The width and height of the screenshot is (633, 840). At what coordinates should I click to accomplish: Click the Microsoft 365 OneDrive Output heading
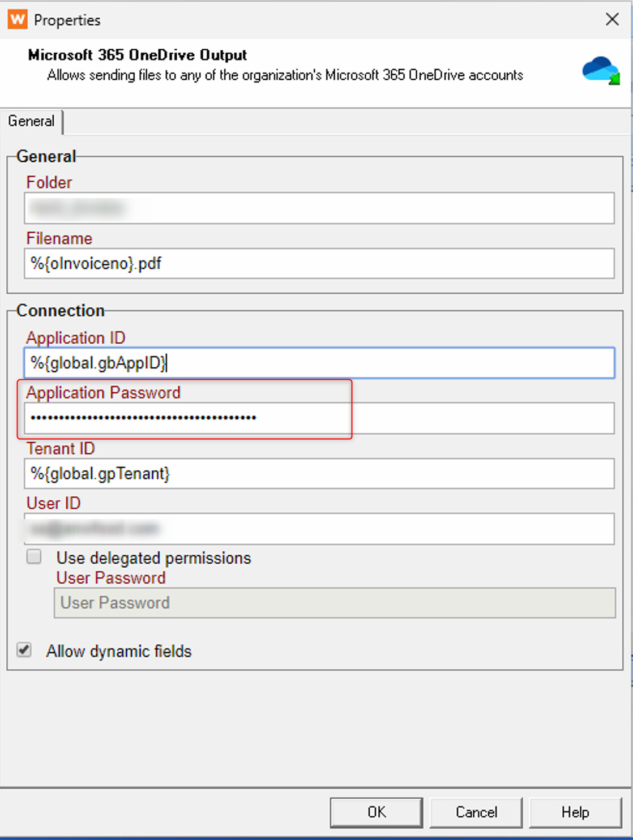(138, 55)
